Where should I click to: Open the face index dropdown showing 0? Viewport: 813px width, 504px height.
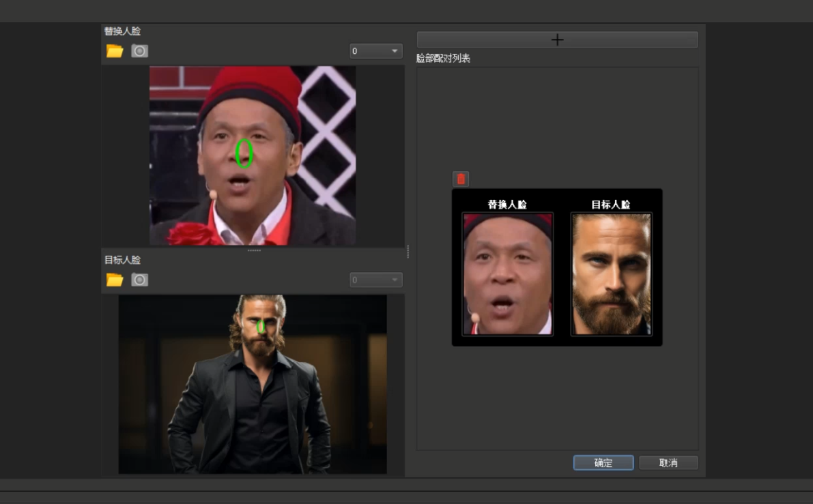[x=375, y=50]
